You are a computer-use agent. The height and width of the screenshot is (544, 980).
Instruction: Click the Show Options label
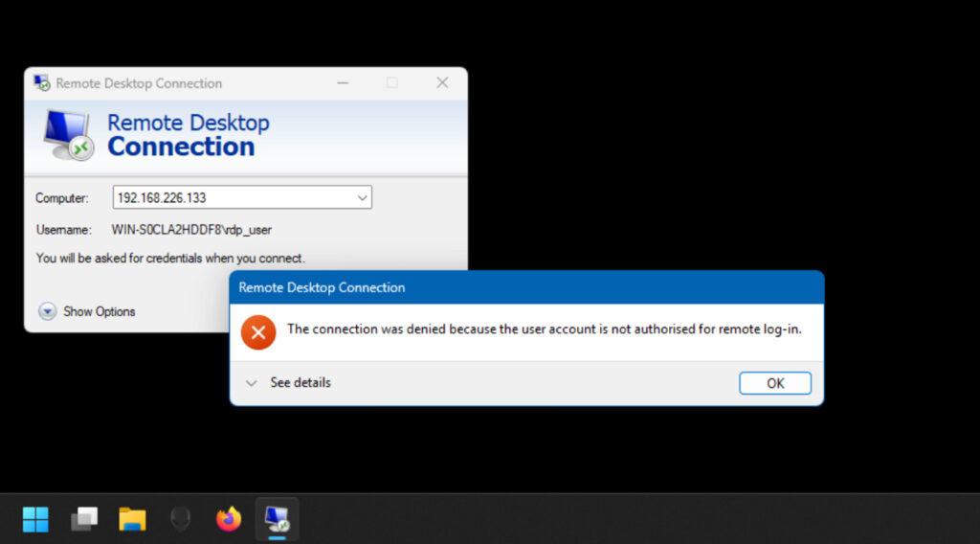tap(99, 311)
